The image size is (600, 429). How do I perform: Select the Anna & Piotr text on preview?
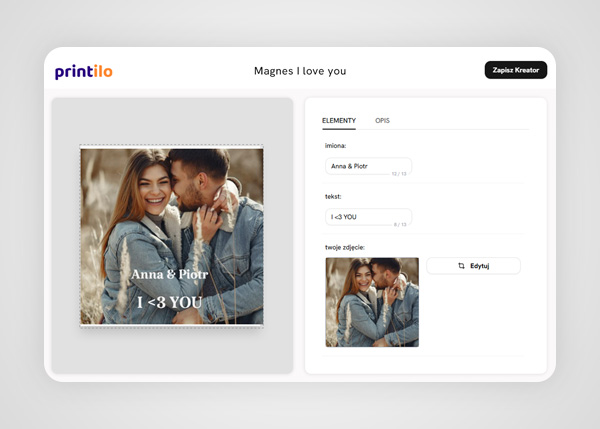(170, 274)
